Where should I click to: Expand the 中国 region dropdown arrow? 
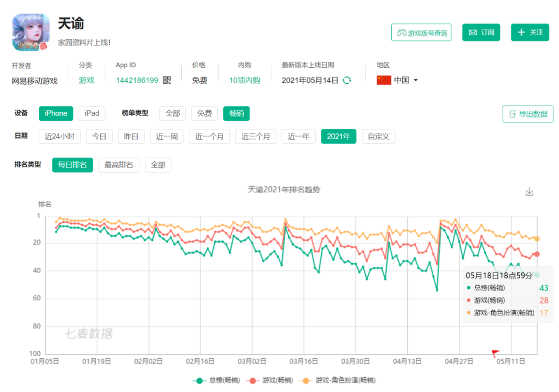(x=416, y=81)
